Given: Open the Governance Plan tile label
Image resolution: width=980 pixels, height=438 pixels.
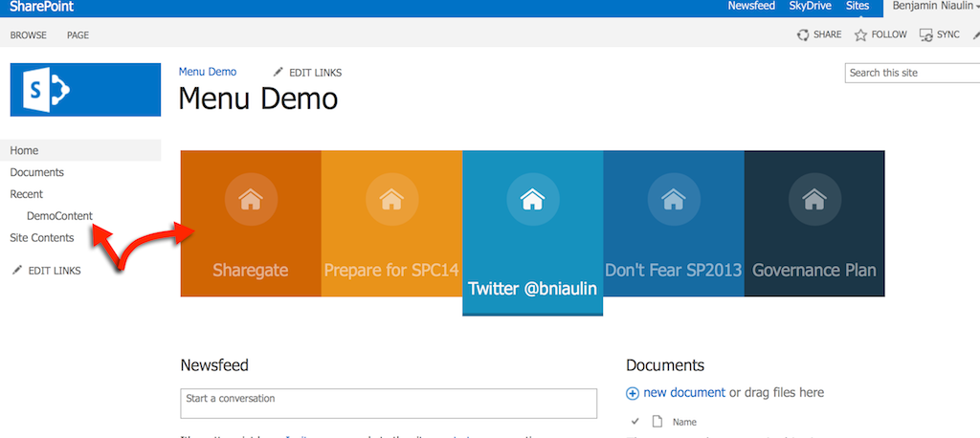Looking at the screenshot, I should [814, 271].
